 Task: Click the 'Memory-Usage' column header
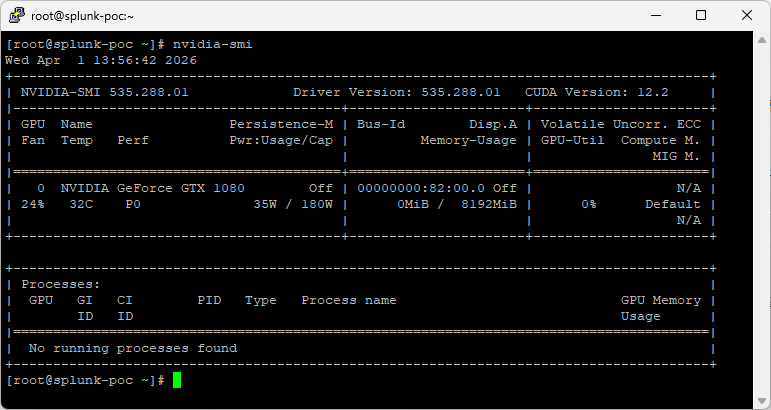469,141
